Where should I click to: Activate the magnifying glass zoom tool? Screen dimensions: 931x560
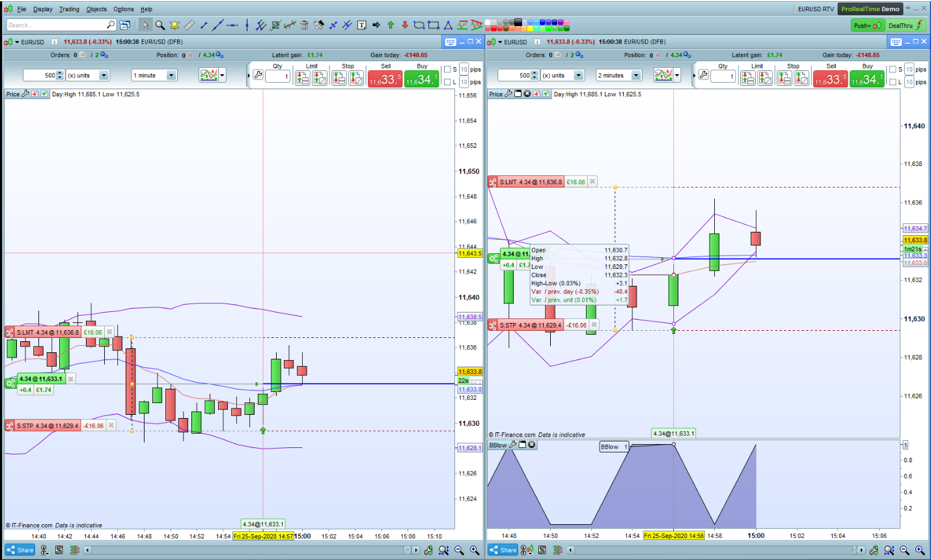click(160, 25)
